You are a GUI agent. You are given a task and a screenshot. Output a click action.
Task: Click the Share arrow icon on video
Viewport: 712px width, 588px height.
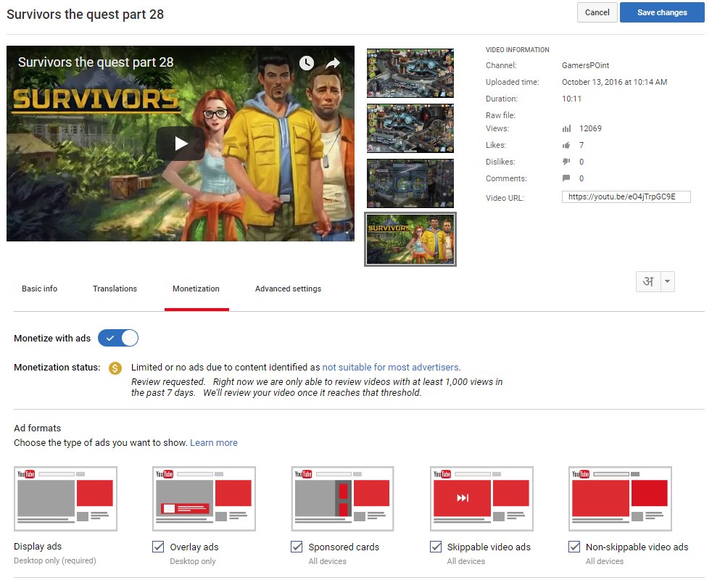(x=333, y=62)
